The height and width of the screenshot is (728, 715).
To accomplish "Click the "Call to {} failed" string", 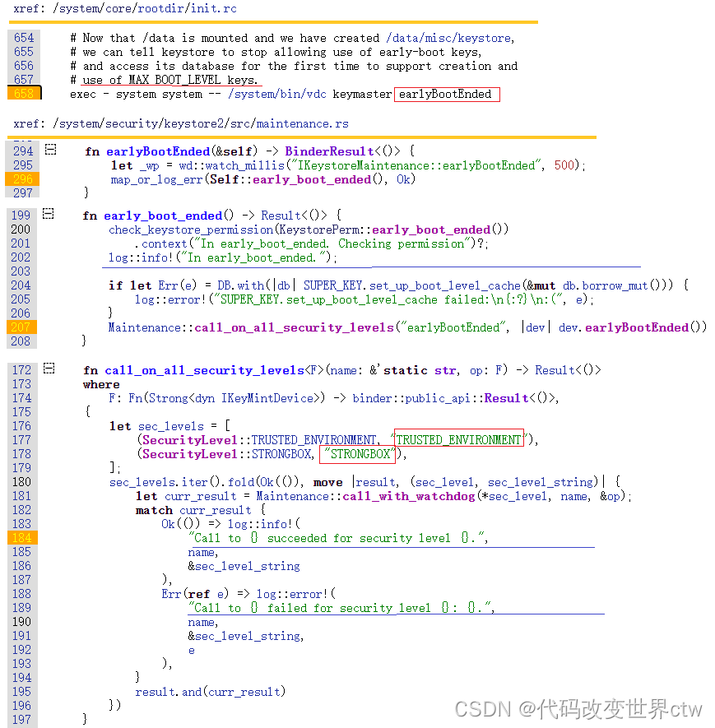I will [341, 608].
